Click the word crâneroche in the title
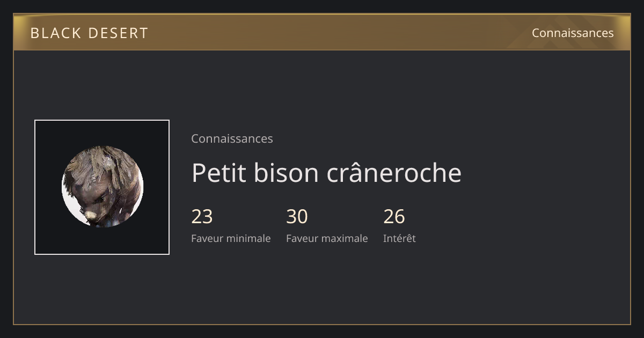644x338 pixels. pyautogui.click(x=400, y=173)
